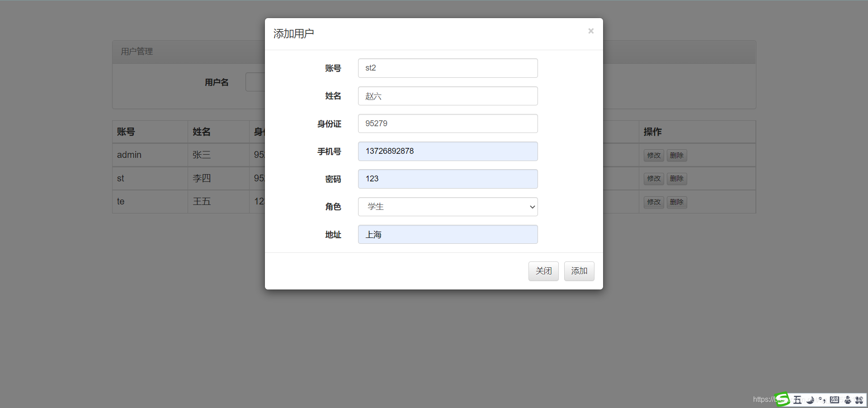The width and height of the screenshot is (868, 408).
Task: Click the 账号 input containing st2
Action: click(x=447, y=68)
